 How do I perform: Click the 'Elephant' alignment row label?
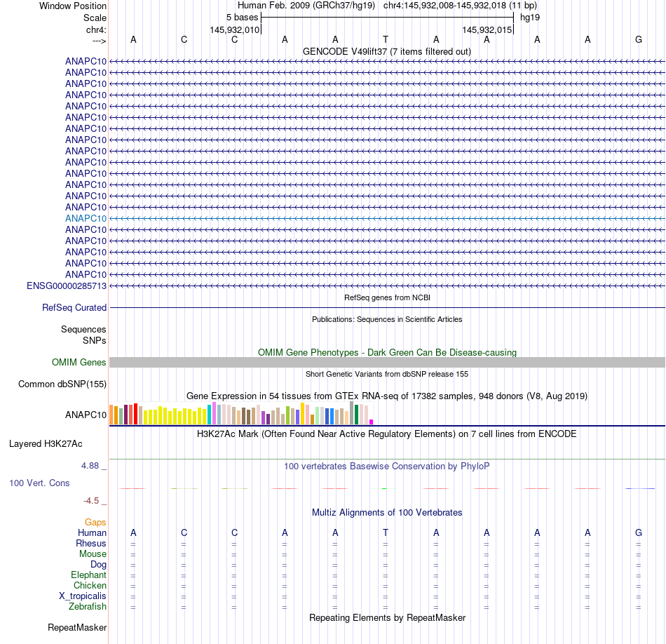tap(89, 575)
